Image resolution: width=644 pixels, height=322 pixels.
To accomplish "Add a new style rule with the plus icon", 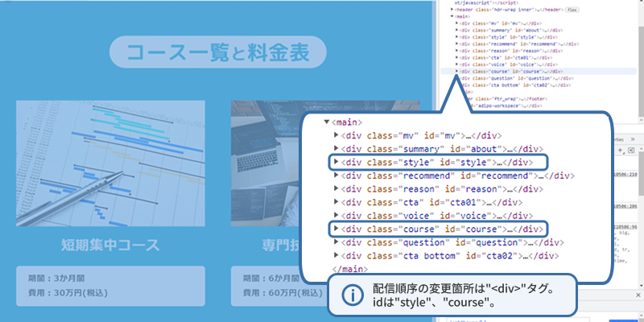I will (x=621, y=151).
